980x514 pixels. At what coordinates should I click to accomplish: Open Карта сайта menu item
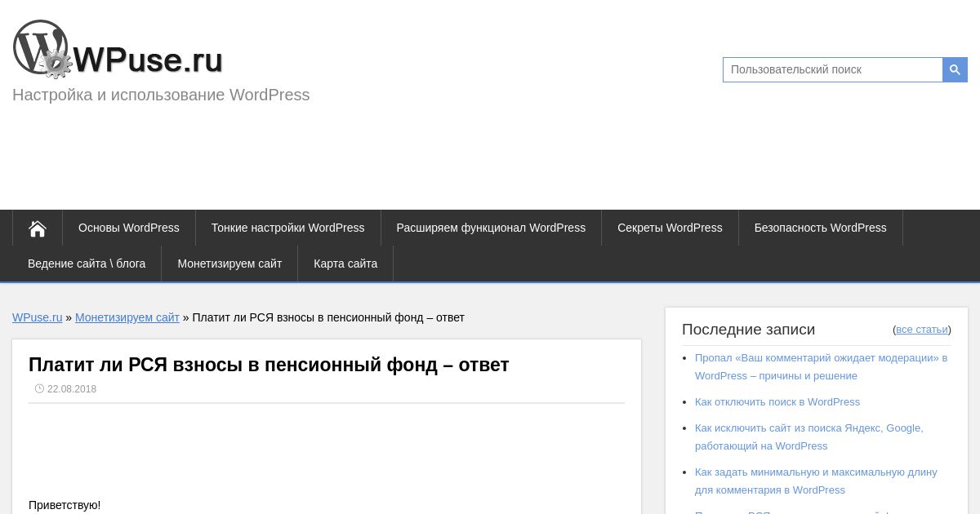pos(345,264)
